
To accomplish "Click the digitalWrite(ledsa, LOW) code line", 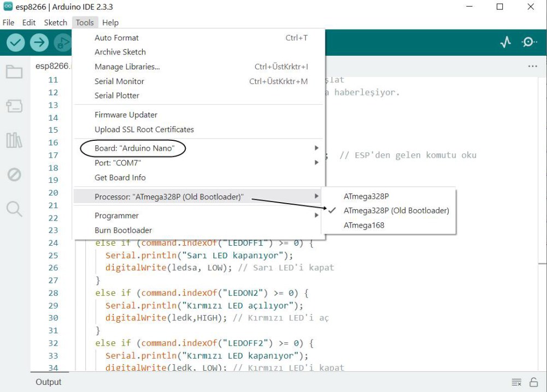I will [220, 268].
